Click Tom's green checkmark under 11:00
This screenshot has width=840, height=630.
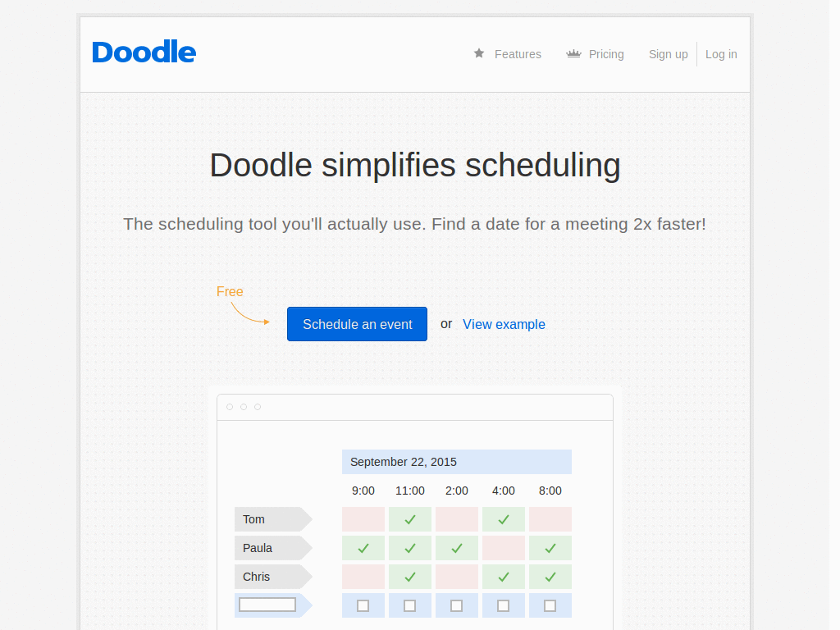coord(410,519)
